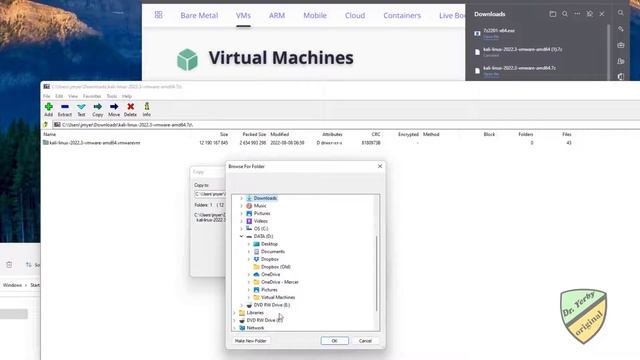Image resolution: width=640 pixels, height=360 pixels.
Task: Click Make New Folder button
Action: (x=251, y=341)
